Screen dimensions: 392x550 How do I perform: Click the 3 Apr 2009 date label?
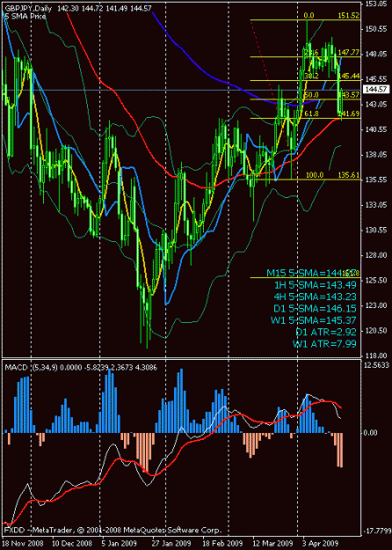(x=321, y=543)
